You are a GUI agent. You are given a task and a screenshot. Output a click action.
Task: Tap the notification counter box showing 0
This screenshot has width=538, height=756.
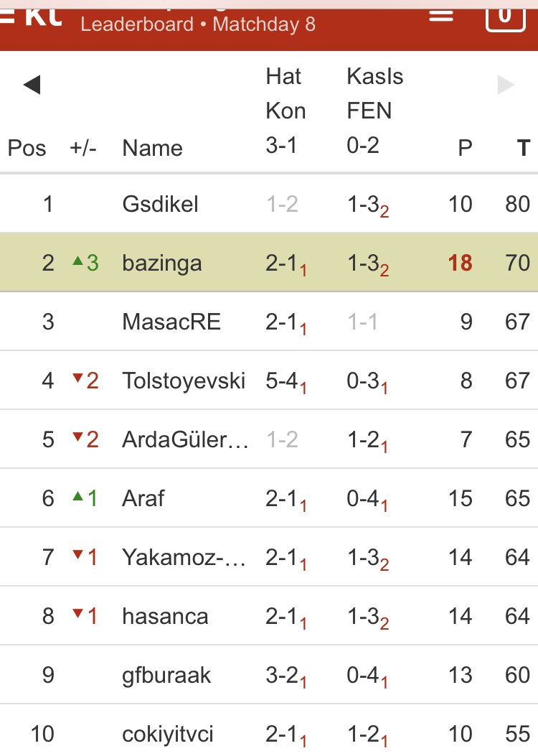click(x=505, y=16)
